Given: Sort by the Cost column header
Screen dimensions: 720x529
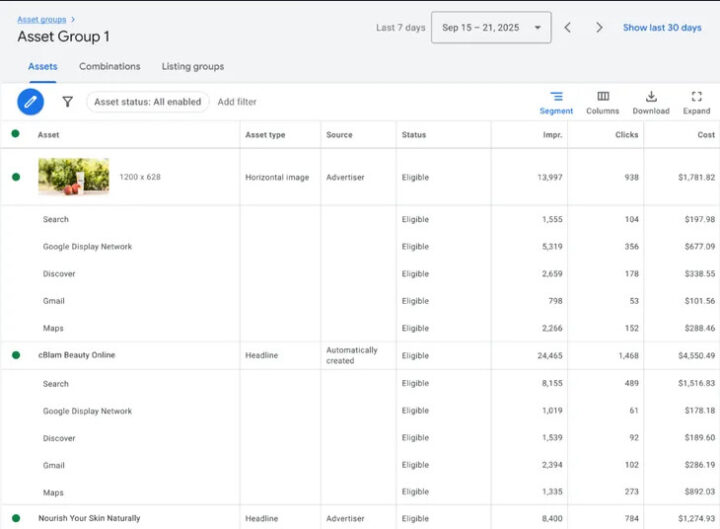Looking at the screenshot, I should (706, 135).
